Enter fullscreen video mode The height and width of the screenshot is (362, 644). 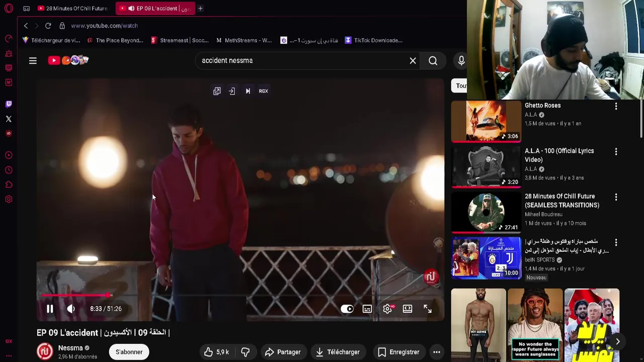coord(427,309)
